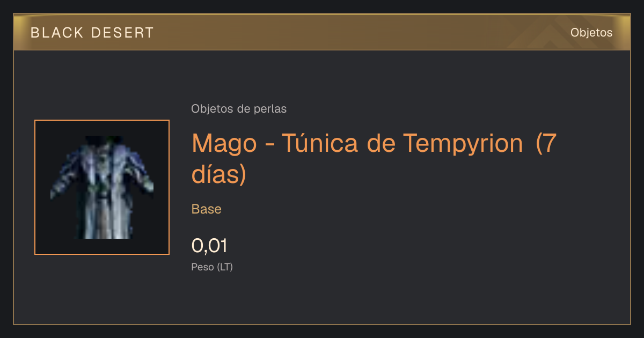The width and height of the screenshot is (644, 338).
Task: Open the Objetos link in header
Action: tap(591, 32)
